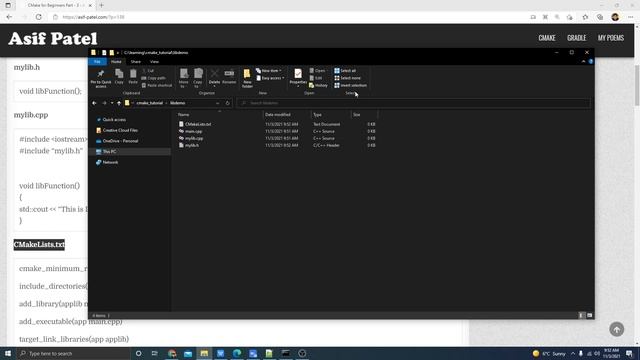The width and height of the screenshot is (640, 360).
Task: Open OneDrive - Personal in navigation pane
Action: tap(120, 141)
